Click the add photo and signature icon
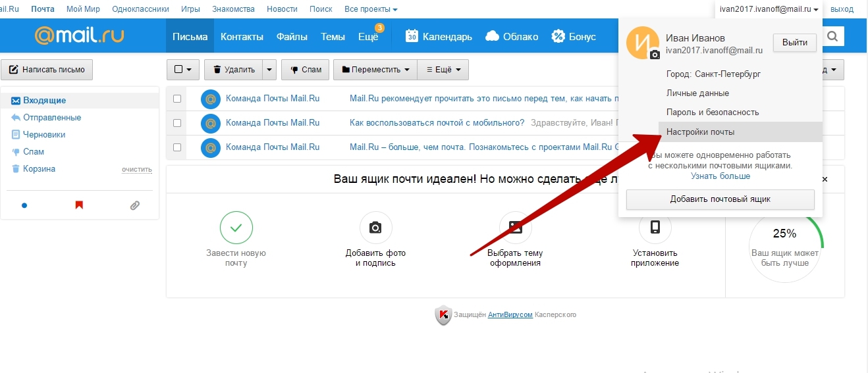The height and width of the screenshot is (373, 868). 375,228
